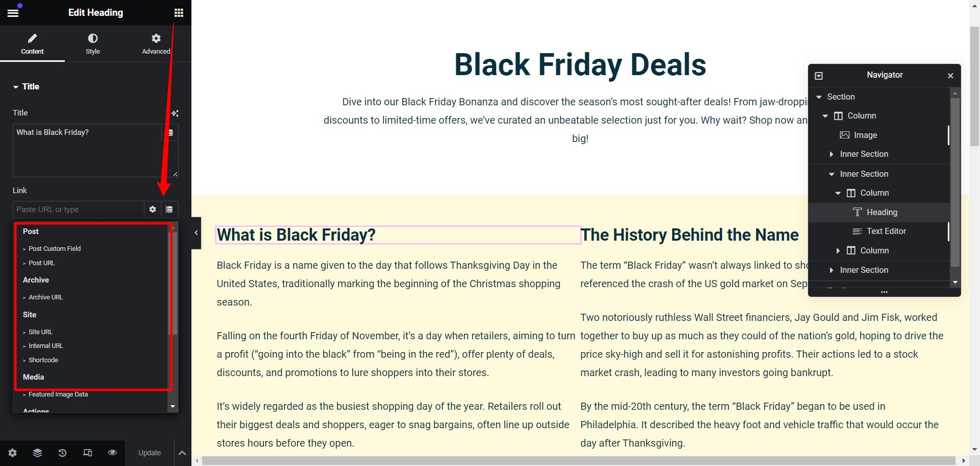This screenshot has height=466, width=980.
Task: Open the hamburger main menu
Action: pyautogui.click(x=13, y=13)
